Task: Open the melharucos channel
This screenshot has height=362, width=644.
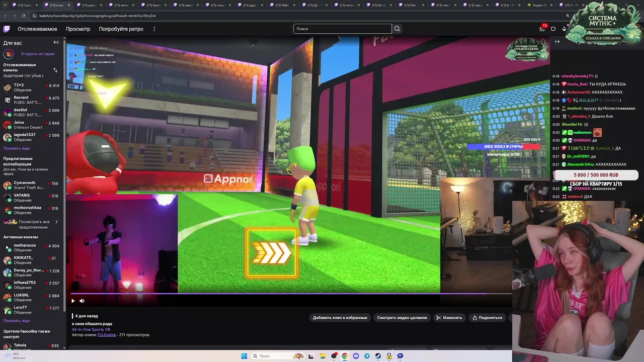Action: click(32, 247)
